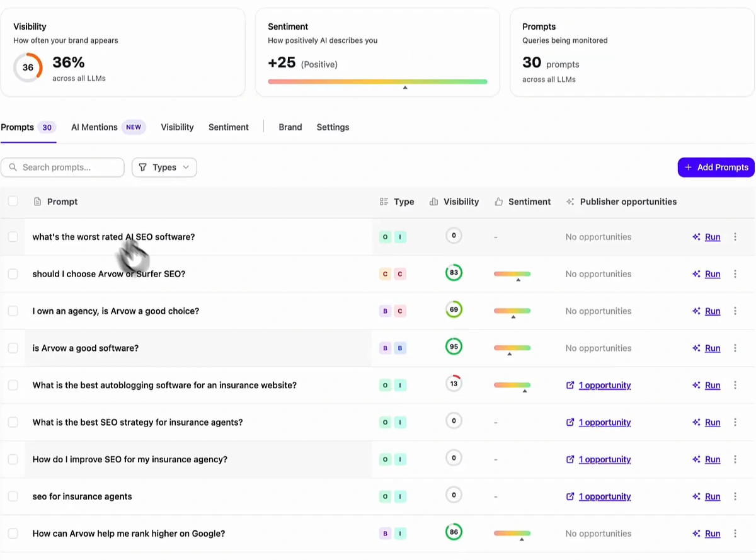Viewport: 756px width, 560px height.
Task: Run the 'rank higher on Google' prompt
Action: click(x=706, y=534)
